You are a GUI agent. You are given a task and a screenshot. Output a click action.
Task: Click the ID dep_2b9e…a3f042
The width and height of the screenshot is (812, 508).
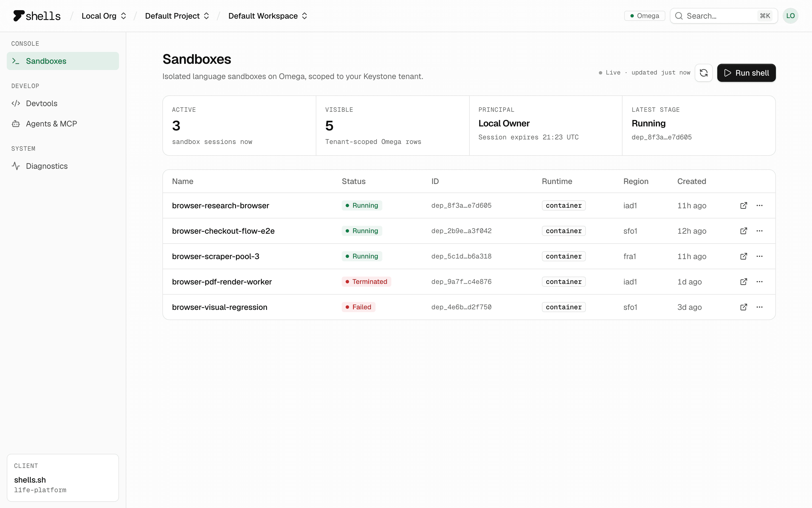[x=461, y=231]
